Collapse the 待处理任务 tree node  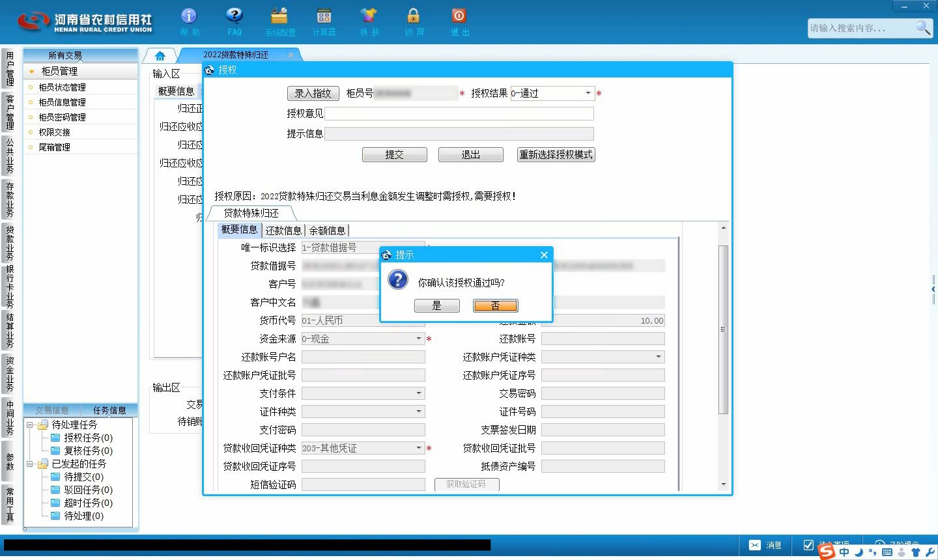pos(29,425)
